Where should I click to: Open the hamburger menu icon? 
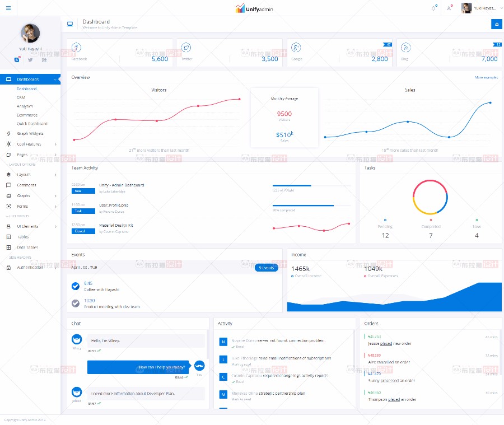click(x=8, y=8)
